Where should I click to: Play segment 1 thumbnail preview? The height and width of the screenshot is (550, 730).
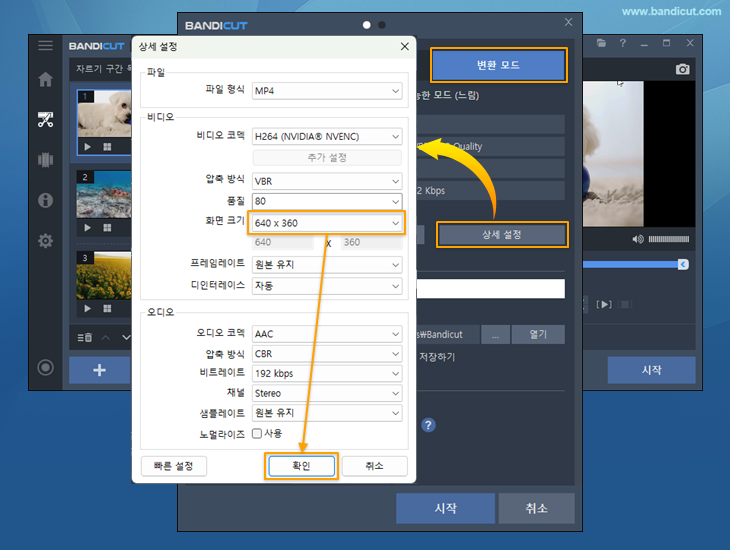click(x=88, y=147)
